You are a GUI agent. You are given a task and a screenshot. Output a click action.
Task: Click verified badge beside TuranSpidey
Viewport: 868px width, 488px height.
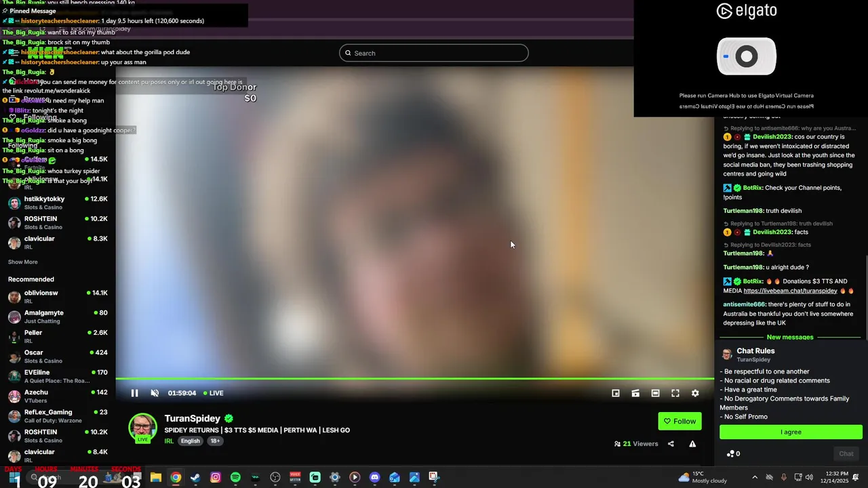pyautogui.click(x=229, y=418)
